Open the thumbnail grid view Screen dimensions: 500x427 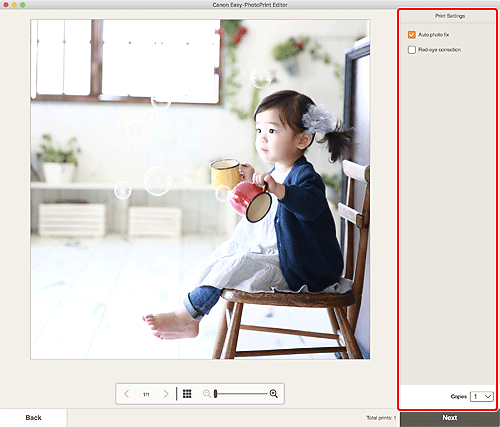coord(187,394)
